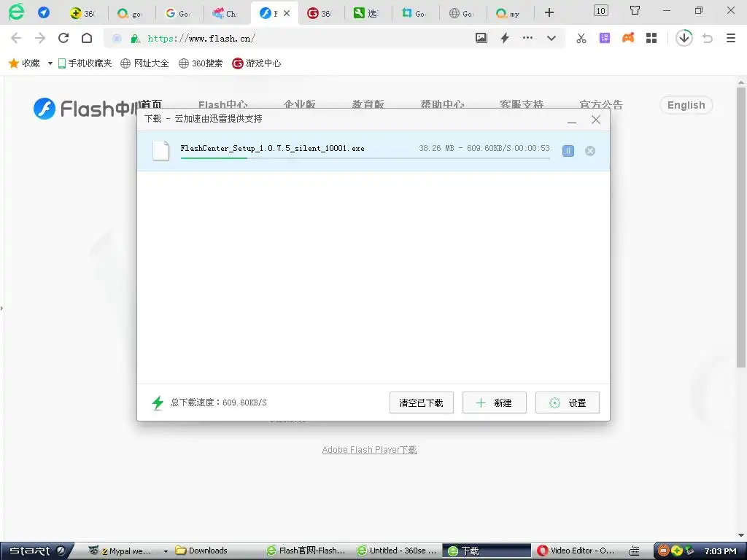The width and height of the screenshot is (747, 560).
Task: Open Downloads folder in taskbar
Action: click(x=201, y=551)
